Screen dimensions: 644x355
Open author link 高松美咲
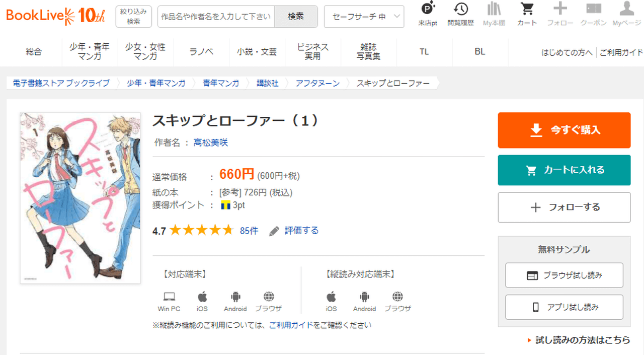pos(211,143)
